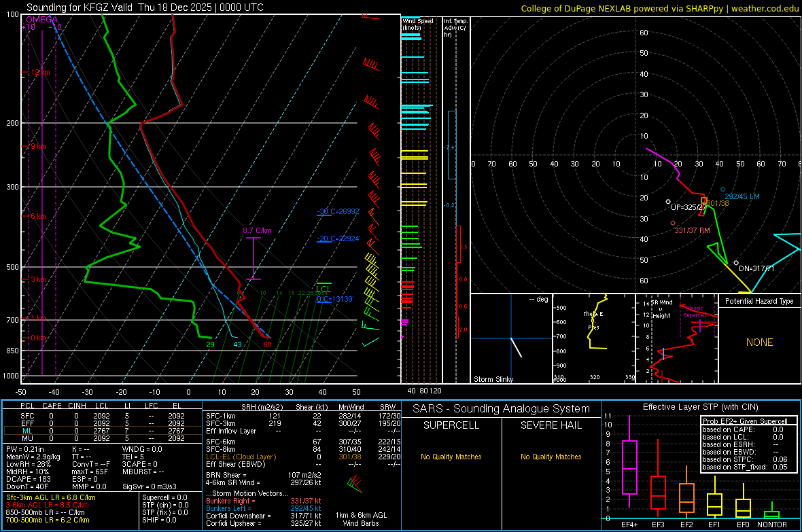Image resolution: width=802 pixels, height=532 pixels.
Task: Click the '1km & 6km AGL Wind Barbs' caption
Action: click(361, 519)
